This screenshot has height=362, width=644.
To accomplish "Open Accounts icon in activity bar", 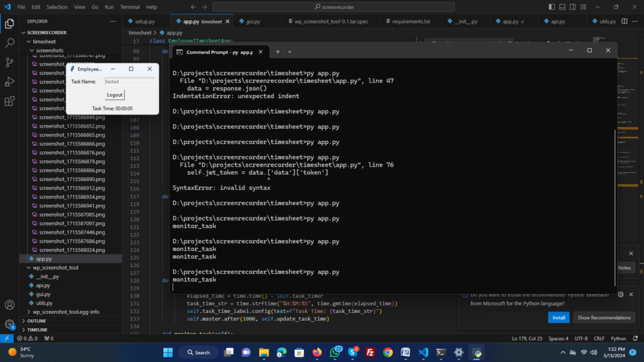I will coord(9,305).
